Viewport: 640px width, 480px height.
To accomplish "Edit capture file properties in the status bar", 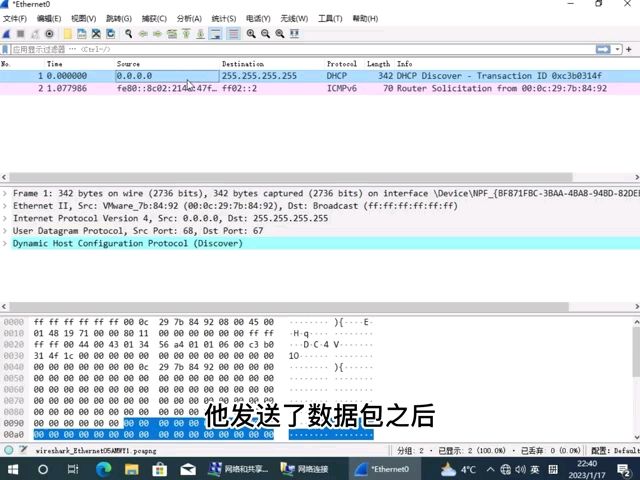I will click(23, 450).
